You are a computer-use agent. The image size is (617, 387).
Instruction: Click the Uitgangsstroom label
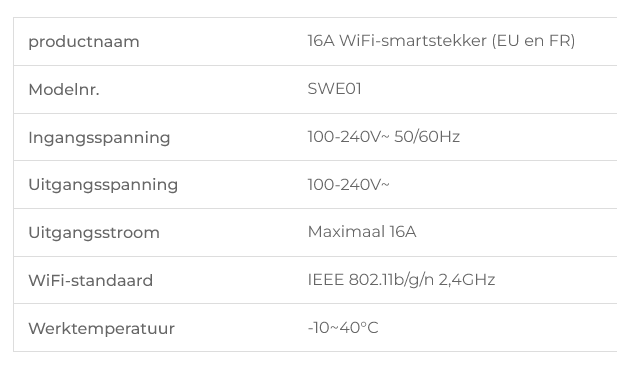[94, 233]
